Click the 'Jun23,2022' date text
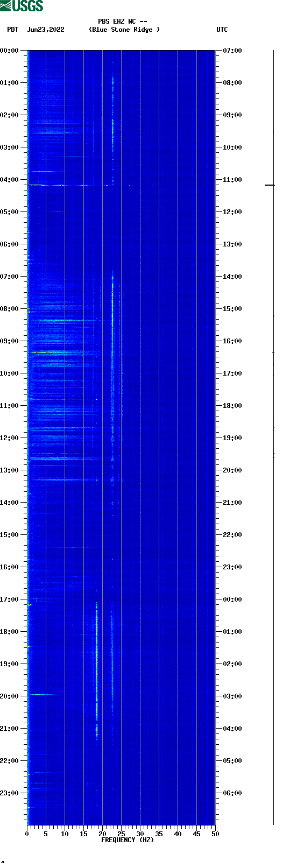Image resolution: width=297 pixels, height=868 pixels. (x=46, y=30)
